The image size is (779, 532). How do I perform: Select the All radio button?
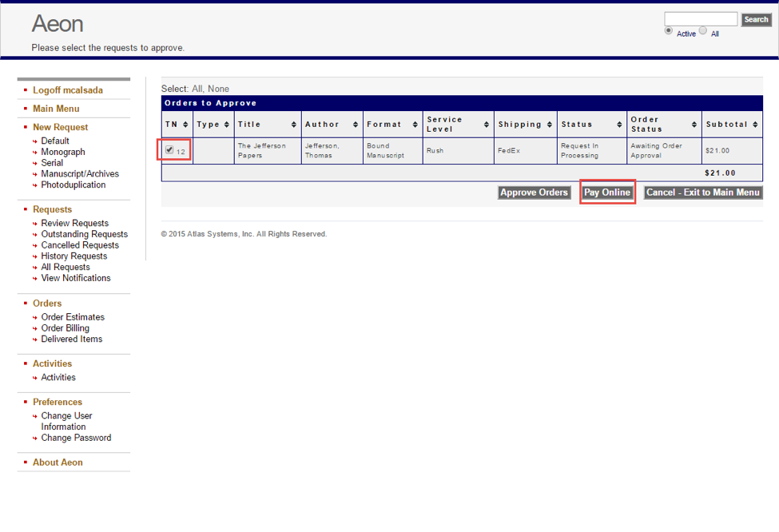[x=703, y=30]
